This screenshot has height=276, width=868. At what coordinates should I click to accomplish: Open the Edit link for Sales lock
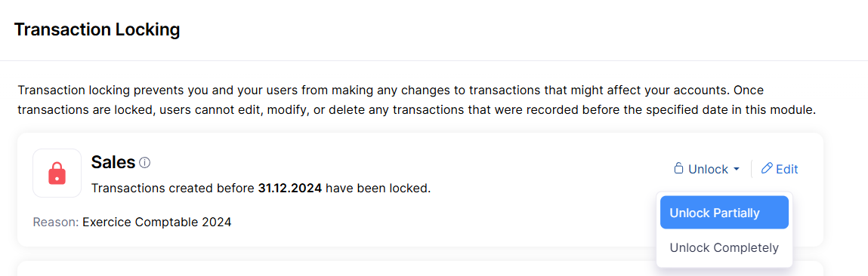[x=780, y=169]
